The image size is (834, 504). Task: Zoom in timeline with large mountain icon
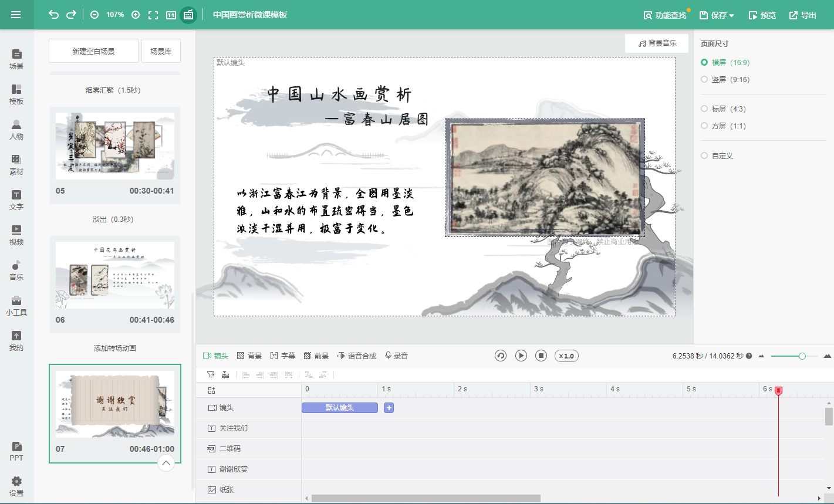click(x=828, y=356)
